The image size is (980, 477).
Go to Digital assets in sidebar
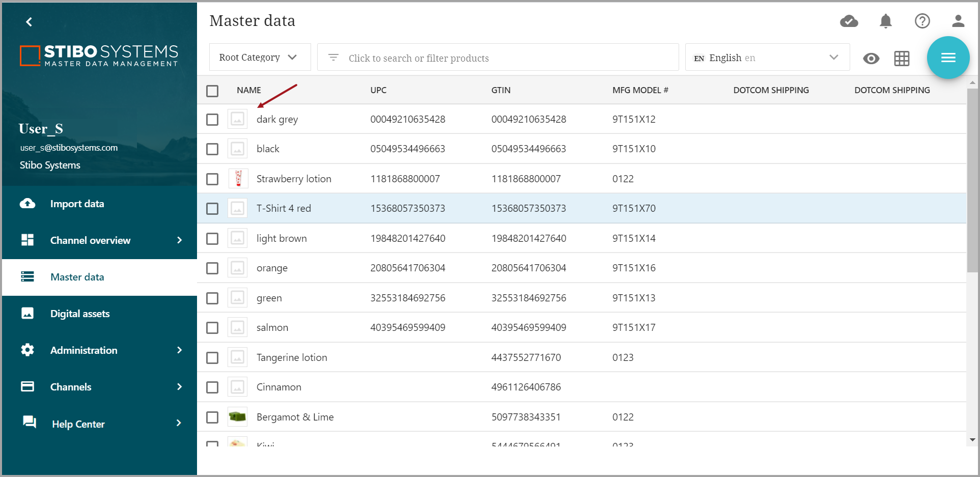pos(80,314)
